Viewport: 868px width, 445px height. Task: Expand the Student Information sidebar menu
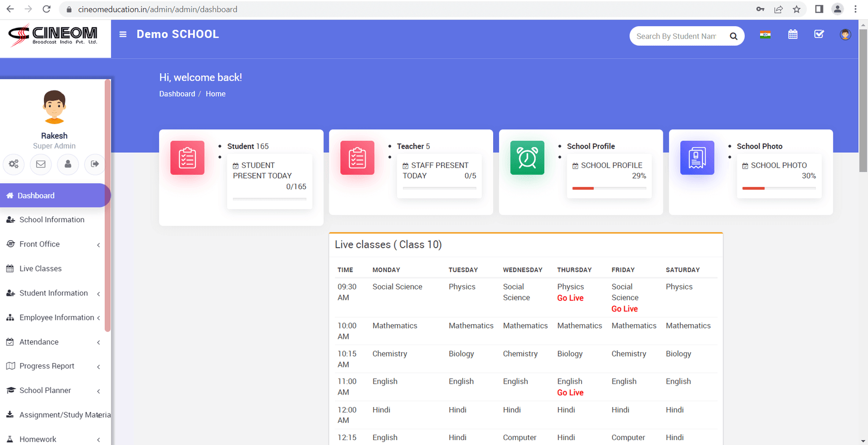coord(53,293)
